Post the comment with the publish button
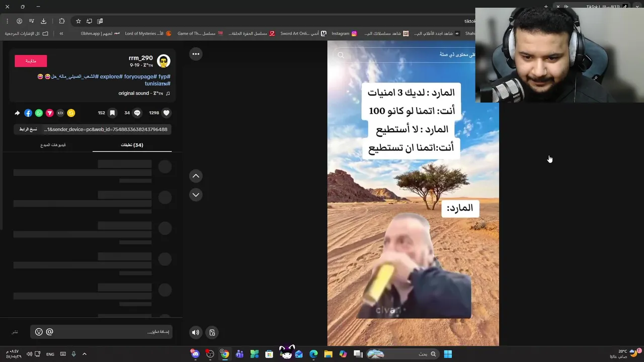 15,332
